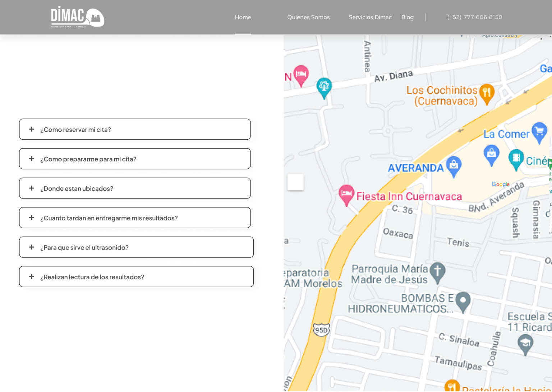Click the C. 36 street label
Viewport: 552px width, 392px height.
click(x=402, y=209)
